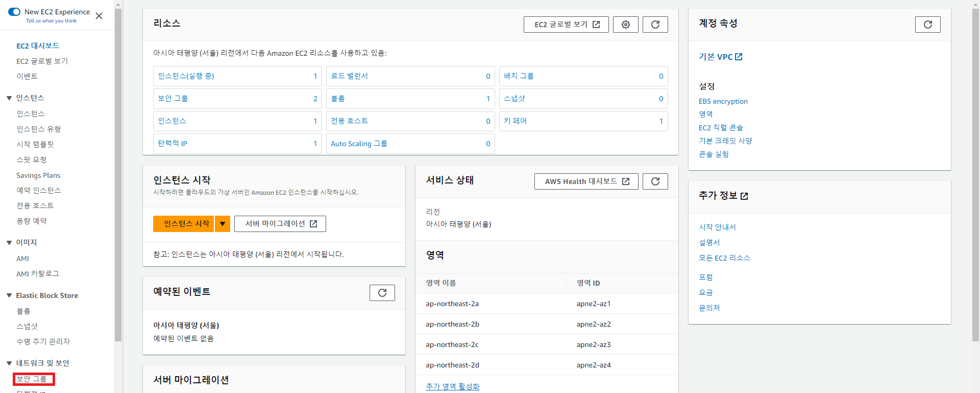
Task: Open EC2 대시보드 in sidebar
Action: 38,45
